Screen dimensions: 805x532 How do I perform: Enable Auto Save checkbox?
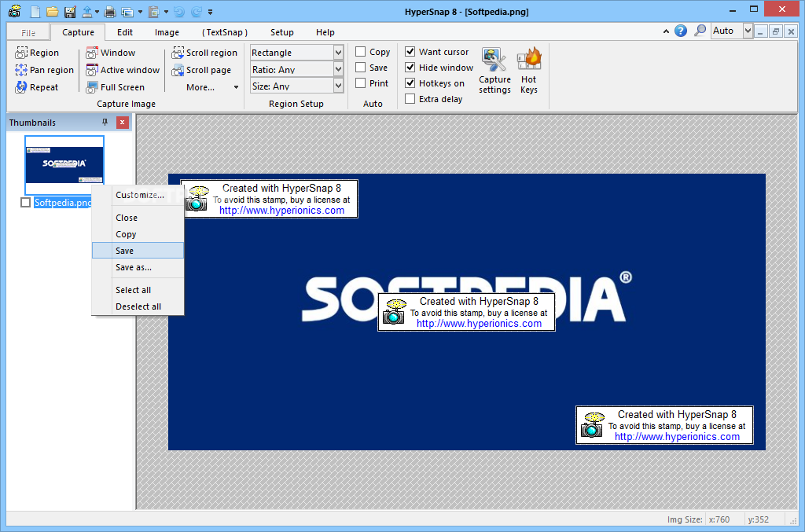pos(360,68)
